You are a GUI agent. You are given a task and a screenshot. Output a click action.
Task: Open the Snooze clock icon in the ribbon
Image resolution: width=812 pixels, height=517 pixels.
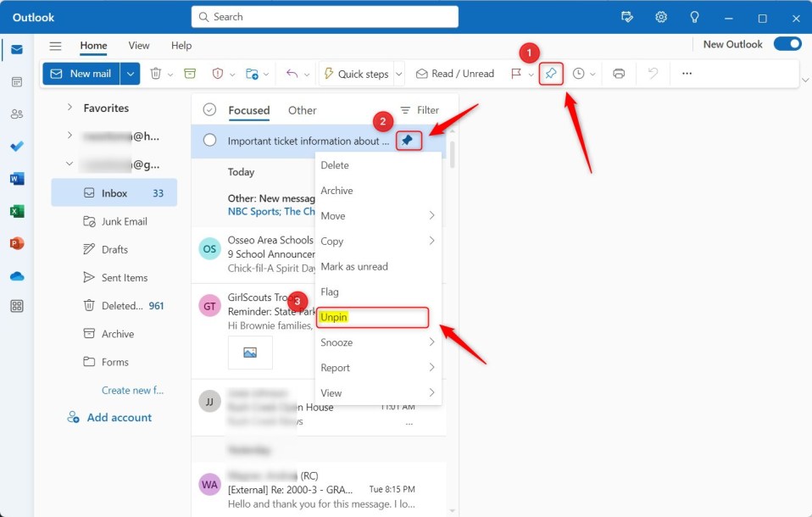(x=580, y=74)
